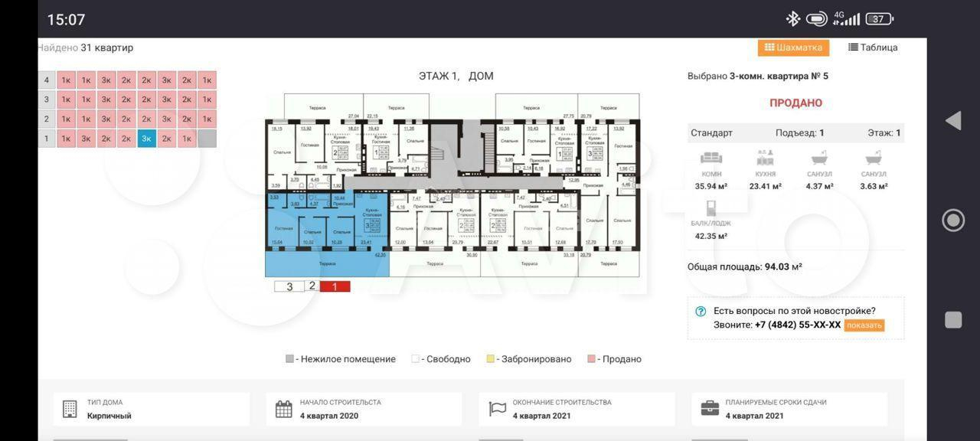Tap the 4G signal strength icon

click(x=847, y=19)
